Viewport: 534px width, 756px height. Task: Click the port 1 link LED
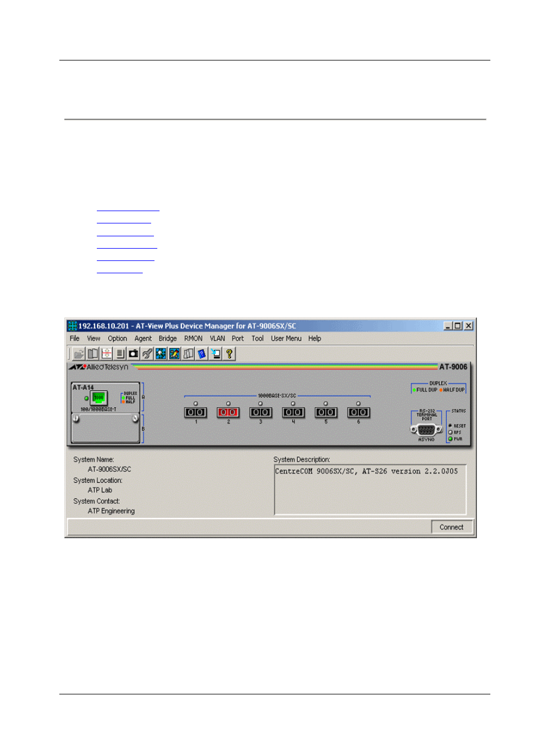[196, 403]
